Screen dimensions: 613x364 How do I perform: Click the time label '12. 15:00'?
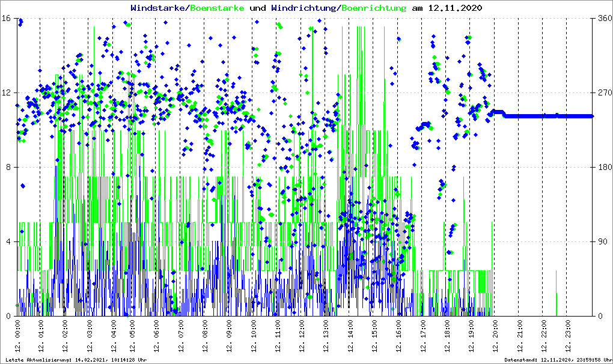click(x=374, y=336)
